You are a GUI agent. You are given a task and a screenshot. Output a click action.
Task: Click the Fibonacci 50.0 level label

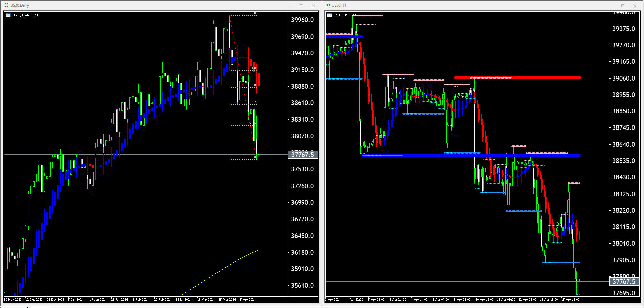(253, 85)
